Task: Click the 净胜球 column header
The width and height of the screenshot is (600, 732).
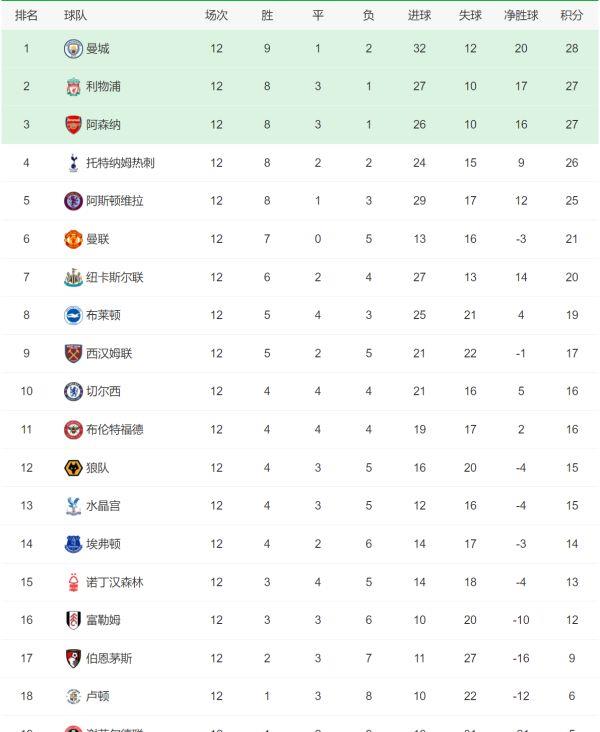Action: coord(521,15)
